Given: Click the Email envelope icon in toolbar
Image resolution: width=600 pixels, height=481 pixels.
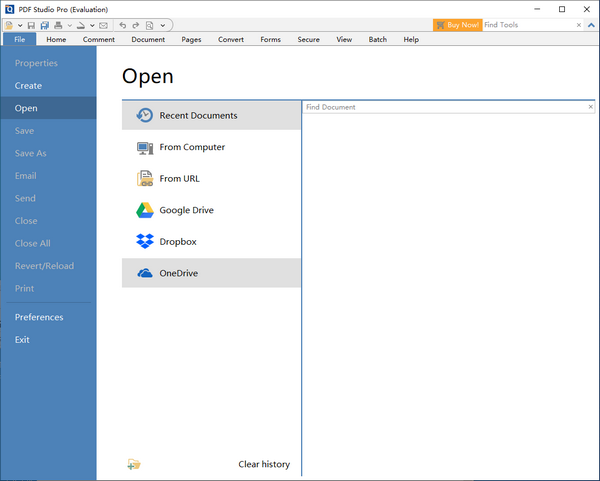Looking at the screenshot, I should 103,25.
